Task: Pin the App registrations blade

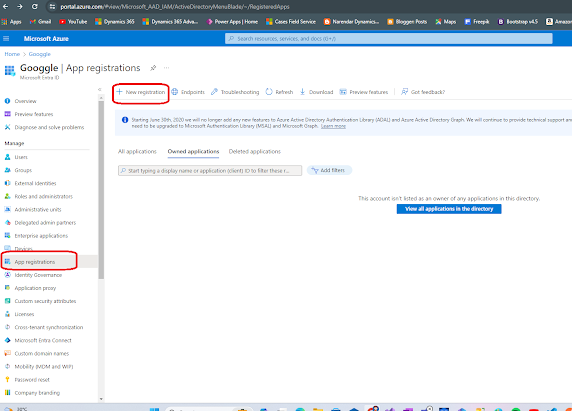Action: (153, 68)
